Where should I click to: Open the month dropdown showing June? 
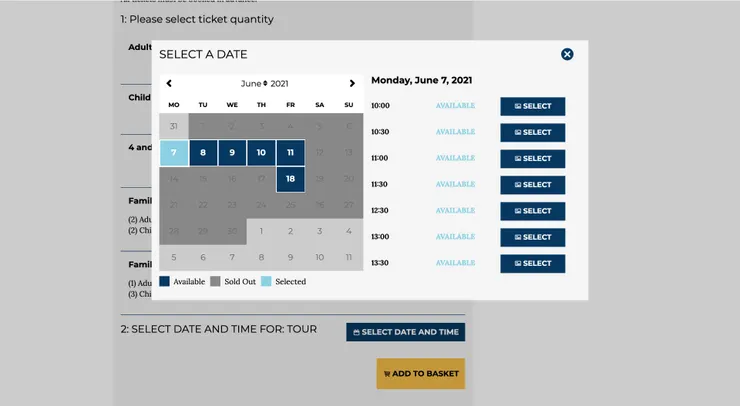[x=265, y=84]
